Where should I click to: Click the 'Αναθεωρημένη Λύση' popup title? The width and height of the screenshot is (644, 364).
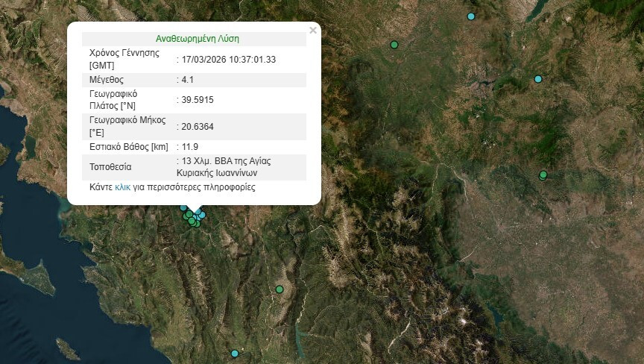coord(198,39)
